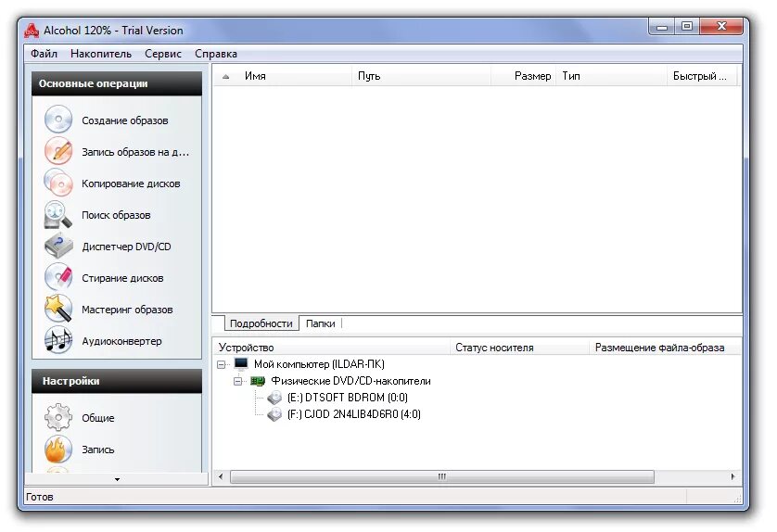Click the right arrow of horizontal scrollbar
This screenshot has height=532, width=777.
tap(732, 476)
